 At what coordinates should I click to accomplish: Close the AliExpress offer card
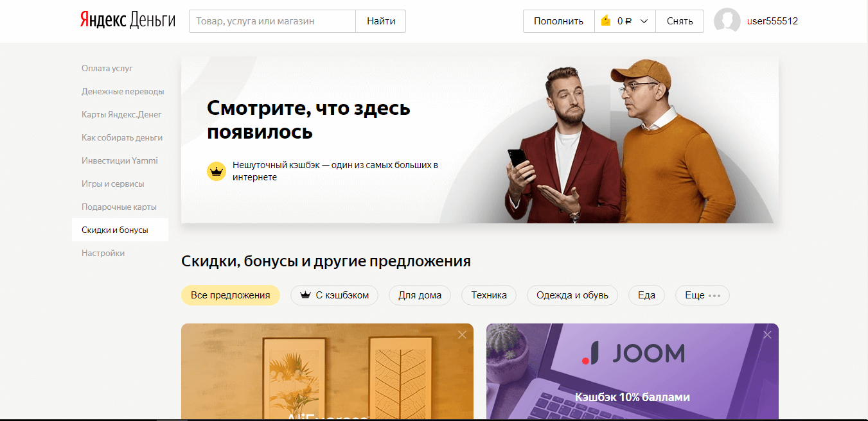tap(462, 334)
